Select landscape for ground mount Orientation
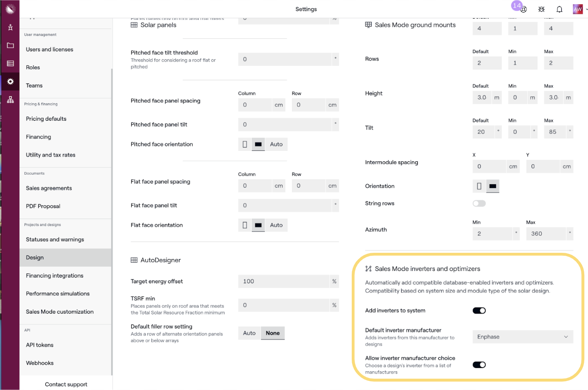The image size is (588, 390). pyautogui.click(x=492, y=186)
